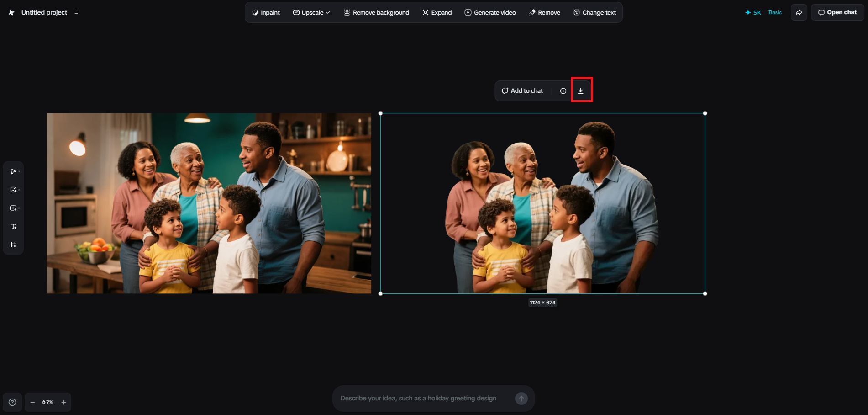Screen dimensions: 868x415
Task: Click the Untitled project title
Action: coord(44,12)
